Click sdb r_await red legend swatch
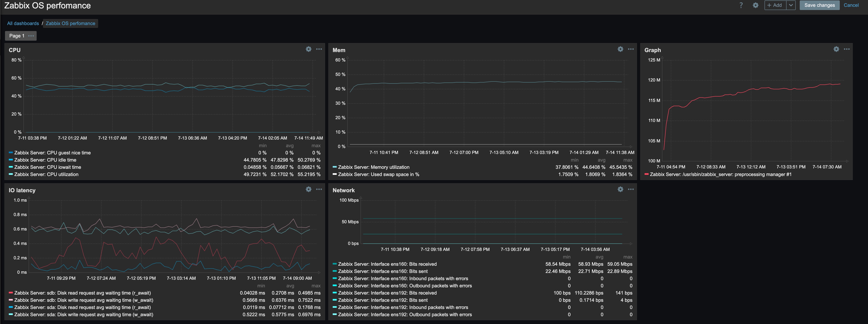The width and height of the screenshot is (868, 324). (11, 293)
